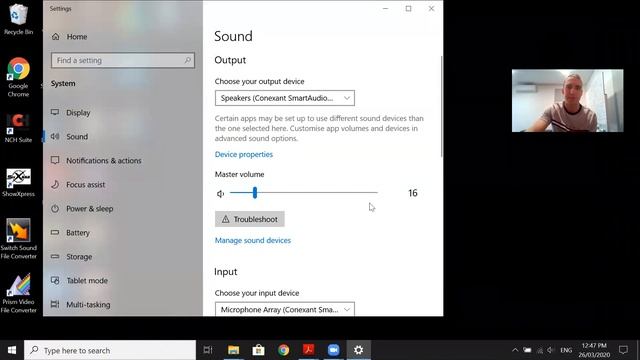Open Task View from taskbar

(x=208, y=350)
